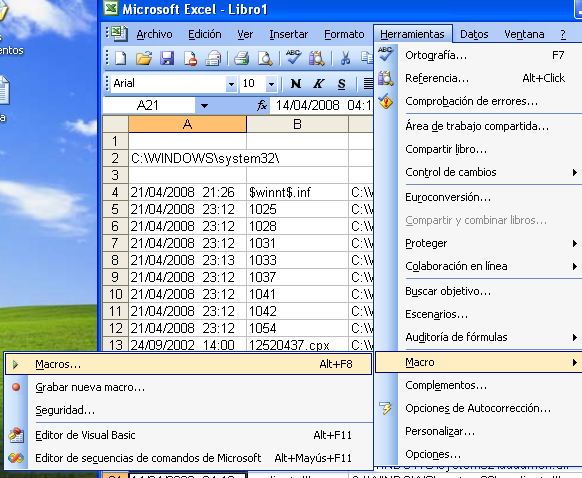Screen dimensions: 582x478
Task: Open the Archivo menu
Action: point(154,34)
